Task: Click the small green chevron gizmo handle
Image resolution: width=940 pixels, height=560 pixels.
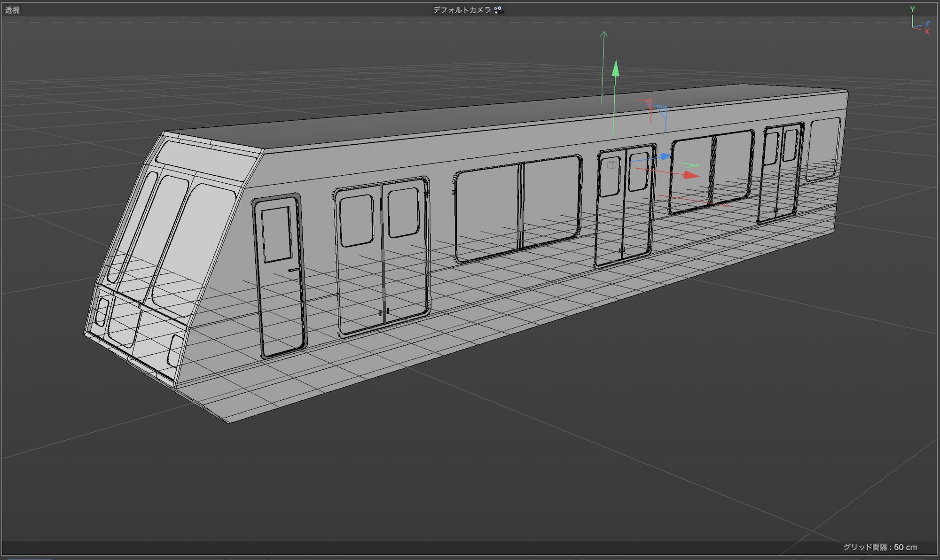Action: (x=690, y=165)
